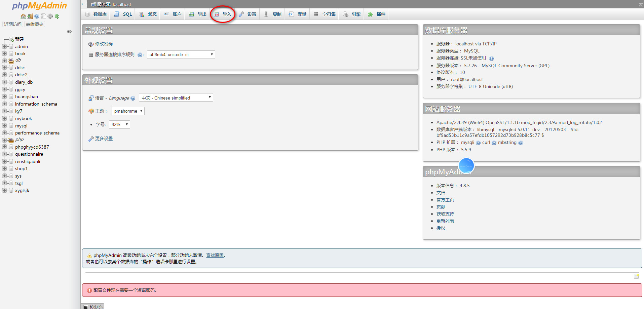Open MySQL documentation page icon in the sidebar

[43, 16]
